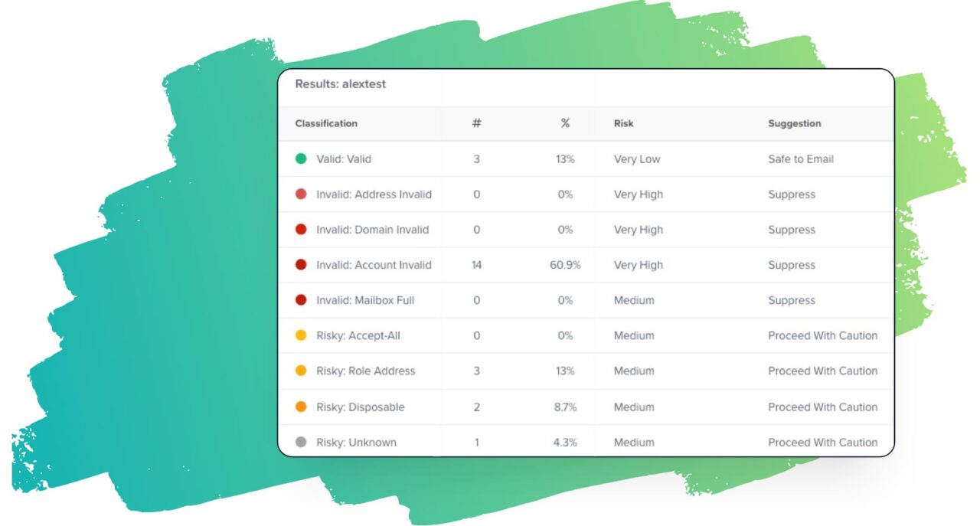The width and height of the screenshot is (980, 526).
Task: Click Very Low risk for Valid row
Action: pyautogui.click(x=636, y=159)
